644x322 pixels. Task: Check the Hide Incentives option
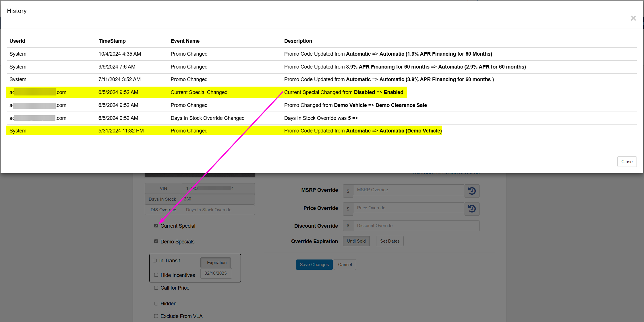pos(156,275)
